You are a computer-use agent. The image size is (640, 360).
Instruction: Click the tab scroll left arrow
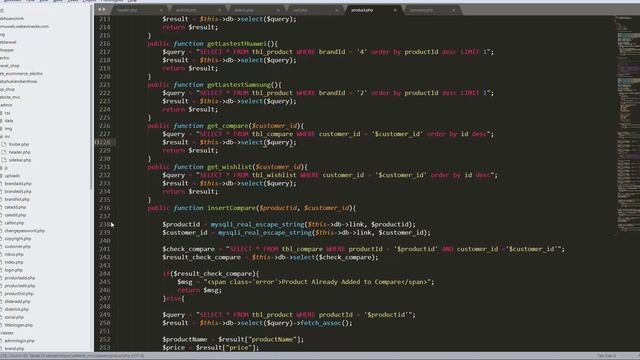pyautogui.click(x=99, y=9)
